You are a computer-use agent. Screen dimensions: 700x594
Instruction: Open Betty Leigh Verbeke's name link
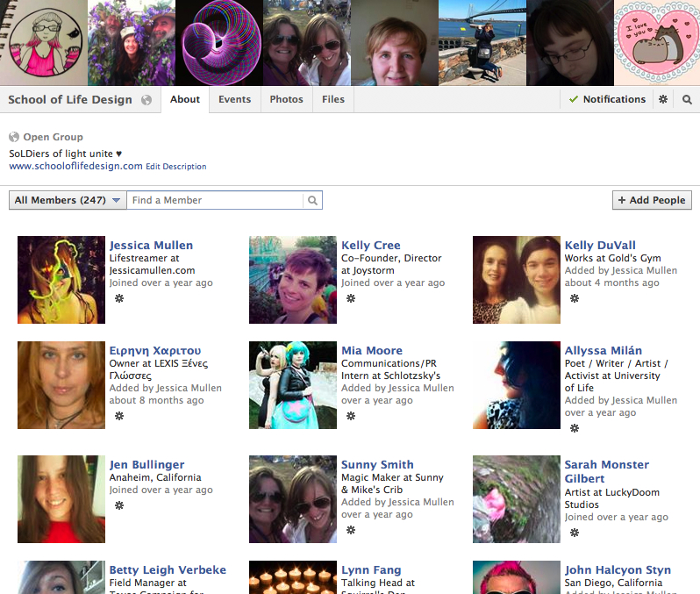(x=168, y=570)
